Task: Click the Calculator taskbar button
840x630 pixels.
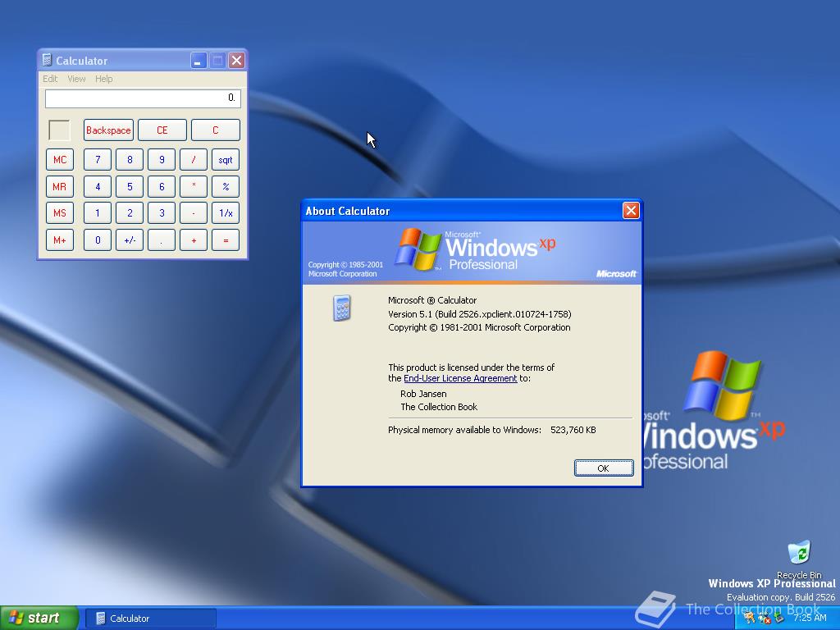Action: pos(151,619)
